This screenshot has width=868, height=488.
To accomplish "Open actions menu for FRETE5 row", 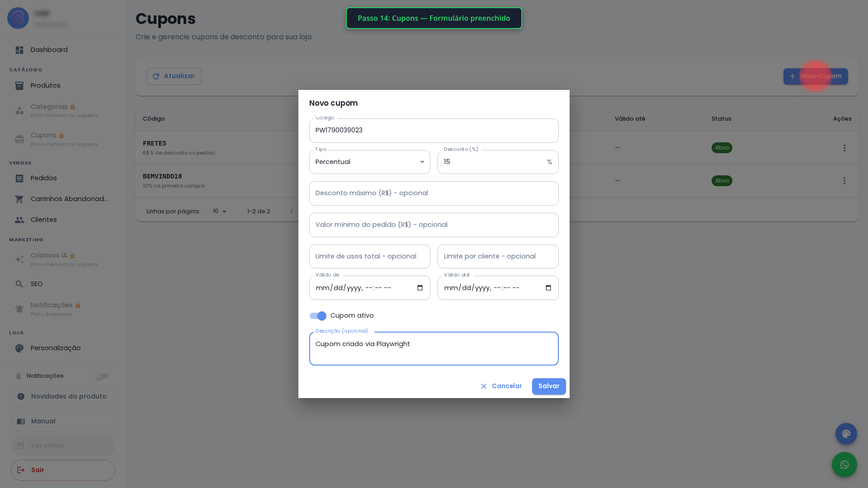I will [844, 148].
